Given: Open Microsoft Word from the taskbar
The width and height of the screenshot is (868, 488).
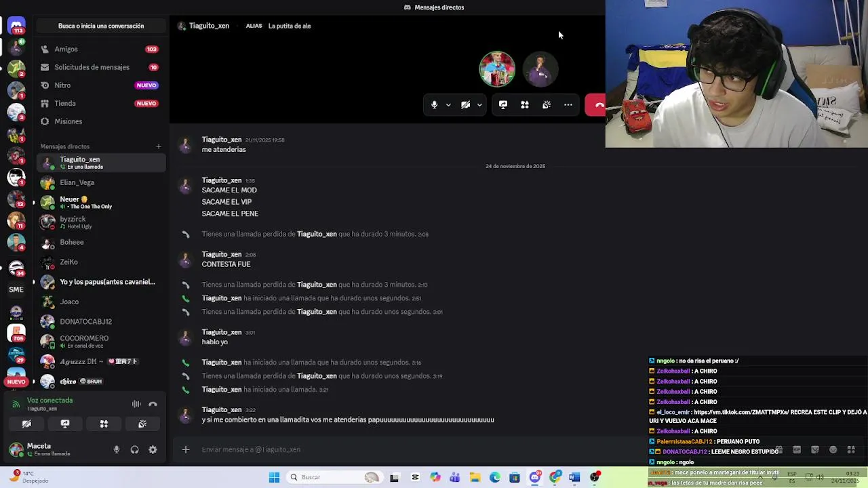Looking at the screenshot, I should [575, 478].
